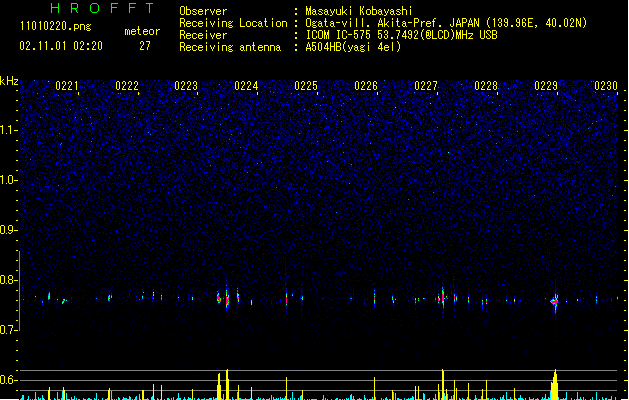This screenshot has width=629, height=400.
Task: Click the 1.0 kHz axis label
Action: 8,180
